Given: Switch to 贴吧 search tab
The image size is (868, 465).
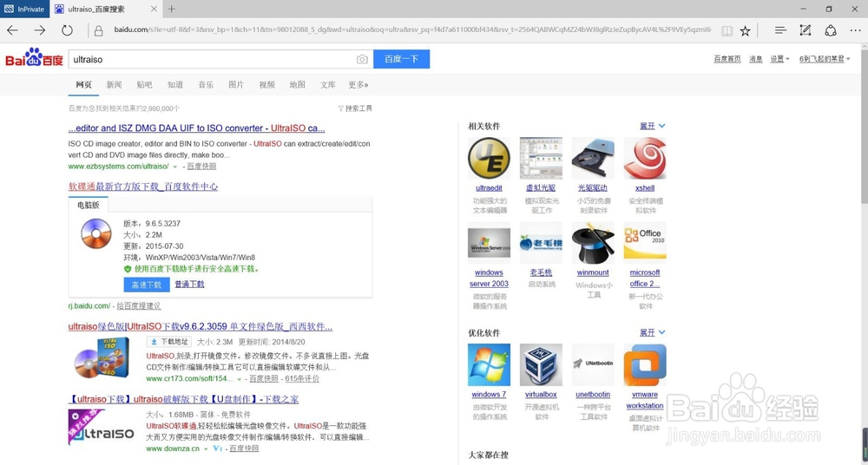Looking at the screenshot, I should click(x=144, y=85).
